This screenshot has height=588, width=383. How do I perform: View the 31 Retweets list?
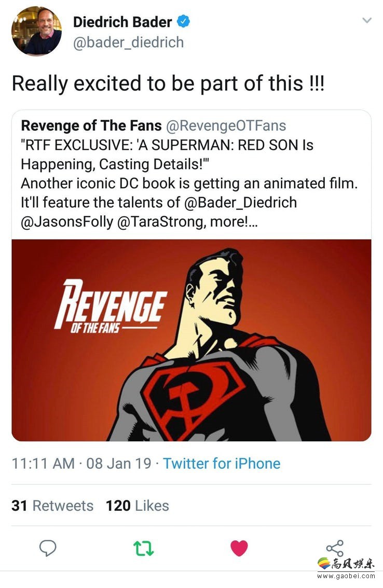(x=52, y=506)
